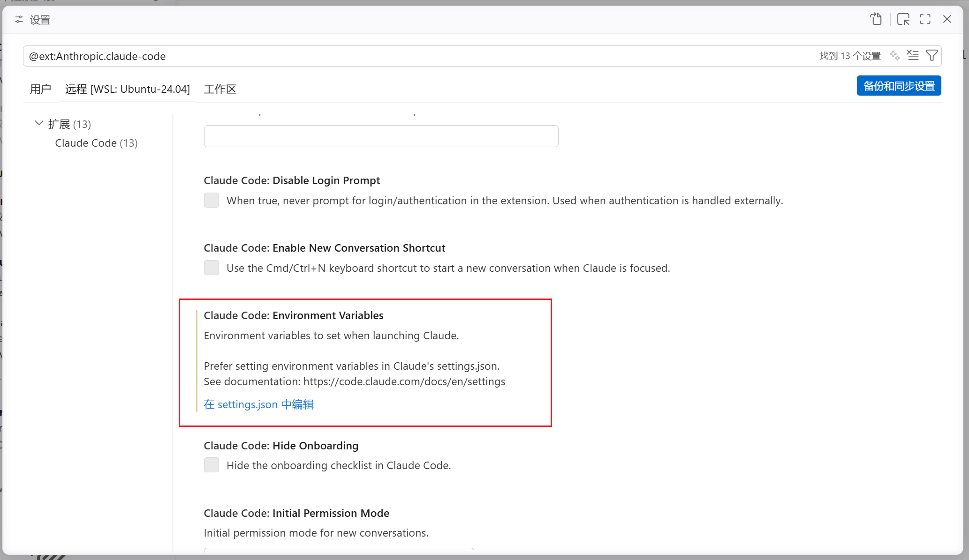Toggle full screen for settings dialog
The height and width of the screenshot is (560, 969).
pos(925,19)
